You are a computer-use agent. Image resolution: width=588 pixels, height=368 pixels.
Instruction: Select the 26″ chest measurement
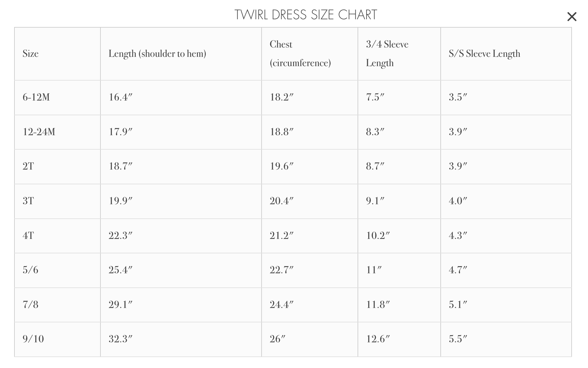pos(277,339)
